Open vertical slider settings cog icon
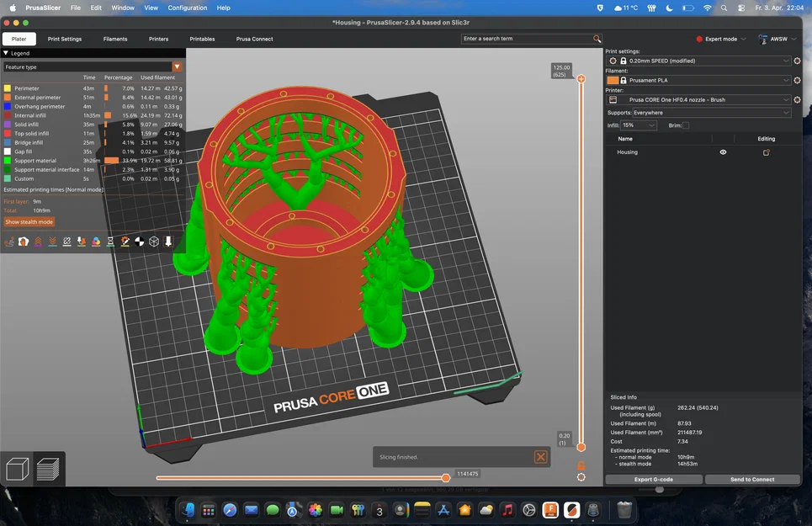812x526 pixels. click(581, 477)
